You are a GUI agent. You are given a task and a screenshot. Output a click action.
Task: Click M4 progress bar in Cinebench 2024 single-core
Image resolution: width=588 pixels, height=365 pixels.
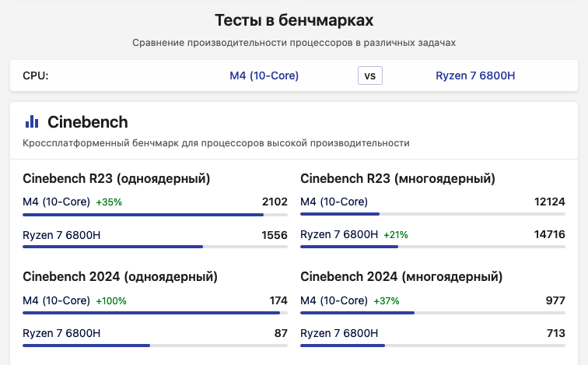click(x=155, y=313)
